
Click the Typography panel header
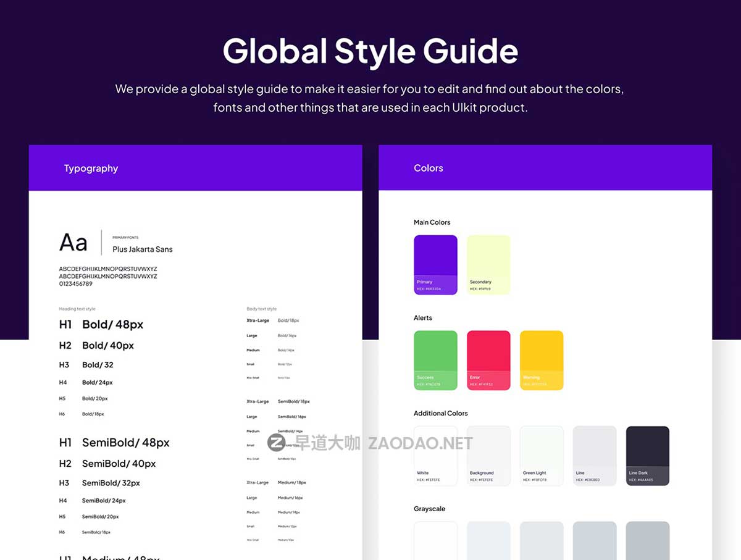[x=91, y=168]
